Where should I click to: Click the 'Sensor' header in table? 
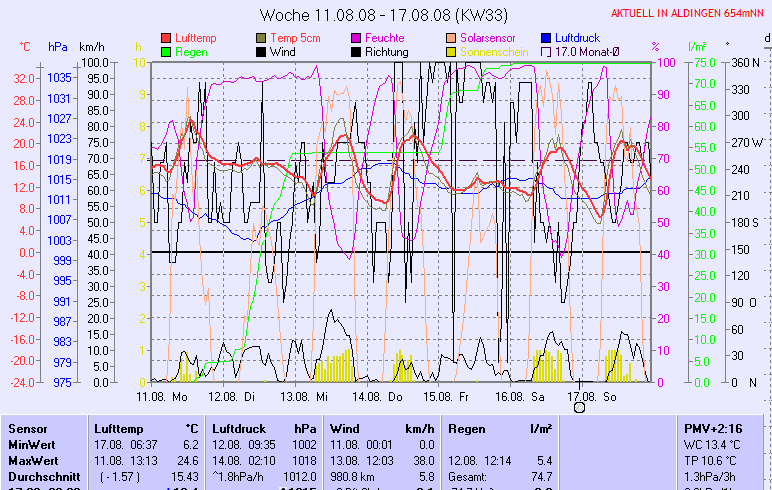pyautogui.click(x=27, y=428)
